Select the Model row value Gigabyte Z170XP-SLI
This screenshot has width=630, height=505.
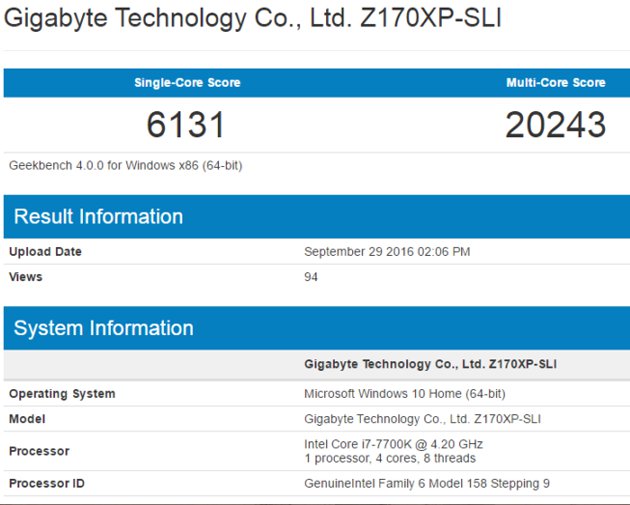click(423, 419)
